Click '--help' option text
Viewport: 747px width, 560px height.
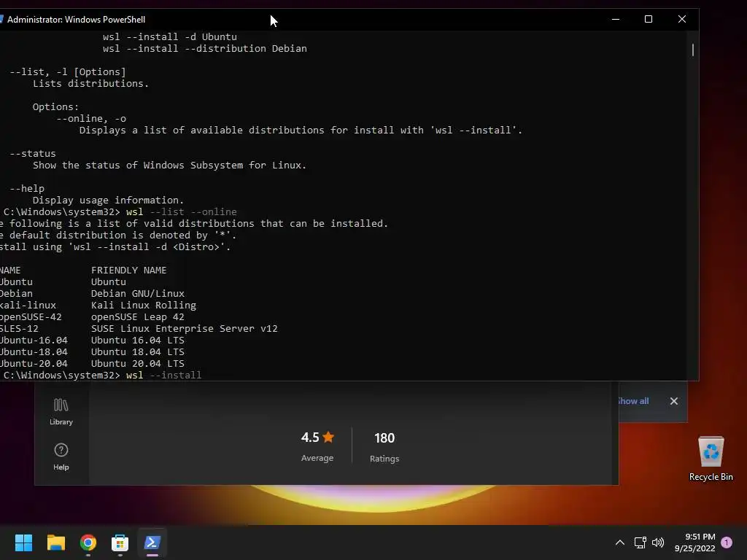27,189
